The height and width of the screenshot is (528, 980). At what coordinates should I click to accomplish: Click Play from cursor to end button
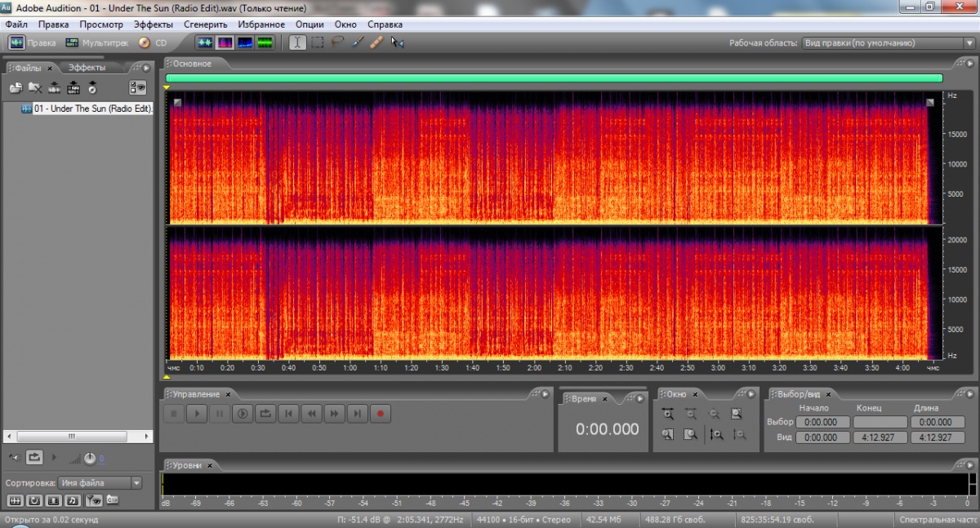pyautogui.click(x=243, y=414)
